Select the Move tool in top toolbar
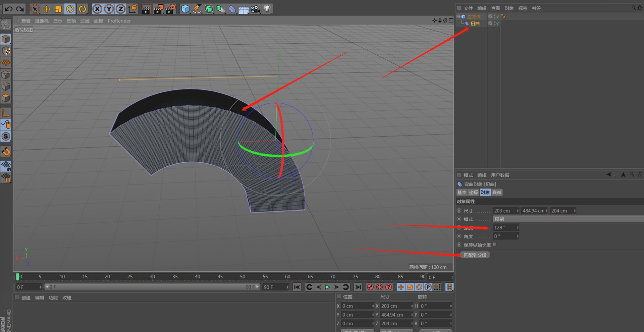 pyautogui.click(x=47, y=9)
